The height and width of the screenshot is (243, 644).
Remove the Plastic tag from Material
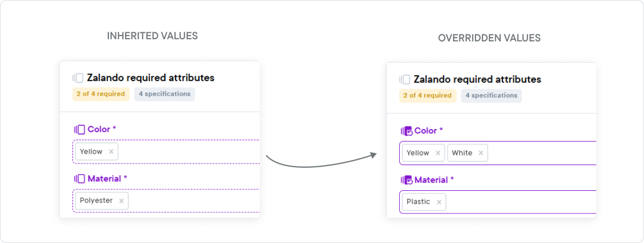point(439,202)
